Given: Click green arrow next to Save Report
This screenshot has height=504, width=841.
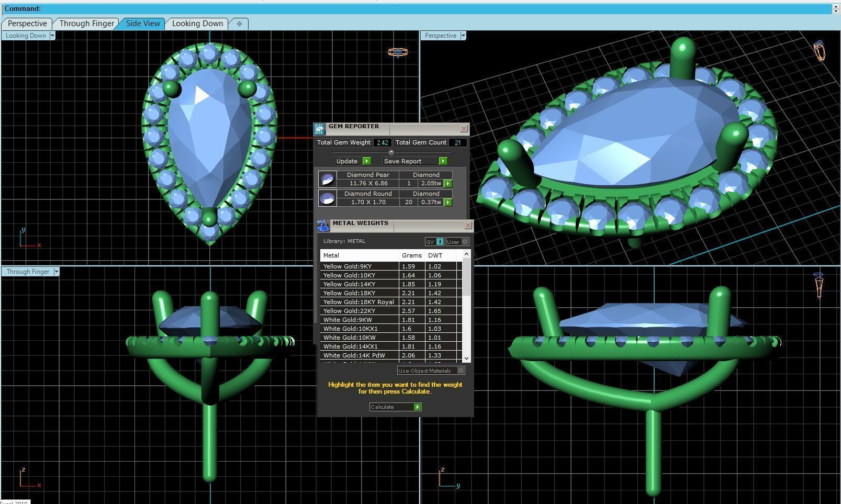Looking at the screenshot, I should pos(443,161).
